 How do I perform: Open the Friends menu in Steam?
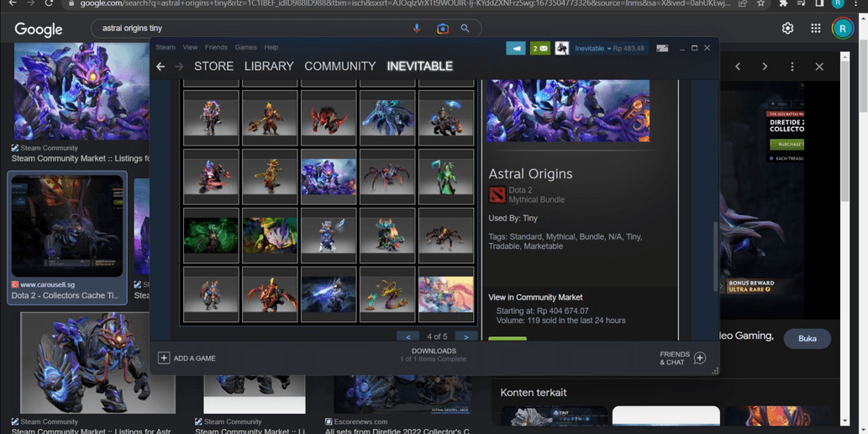coord(216,47)
